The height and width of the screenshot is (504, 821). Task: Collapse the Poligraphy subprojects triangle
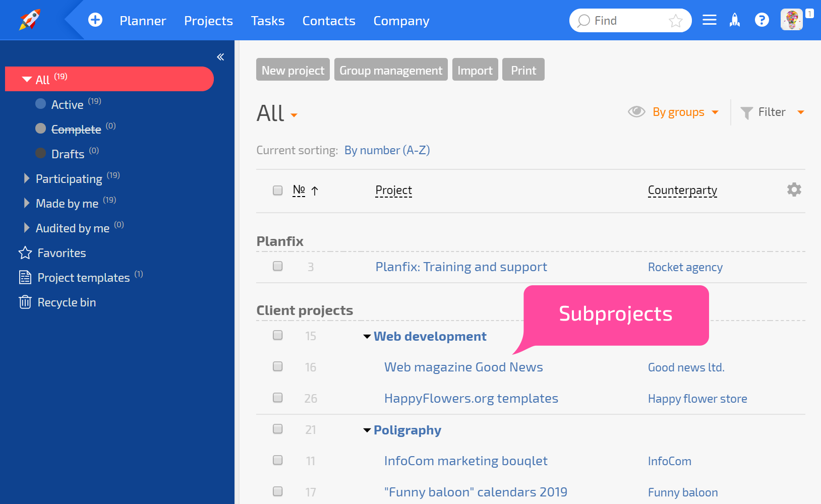(367, 430)
